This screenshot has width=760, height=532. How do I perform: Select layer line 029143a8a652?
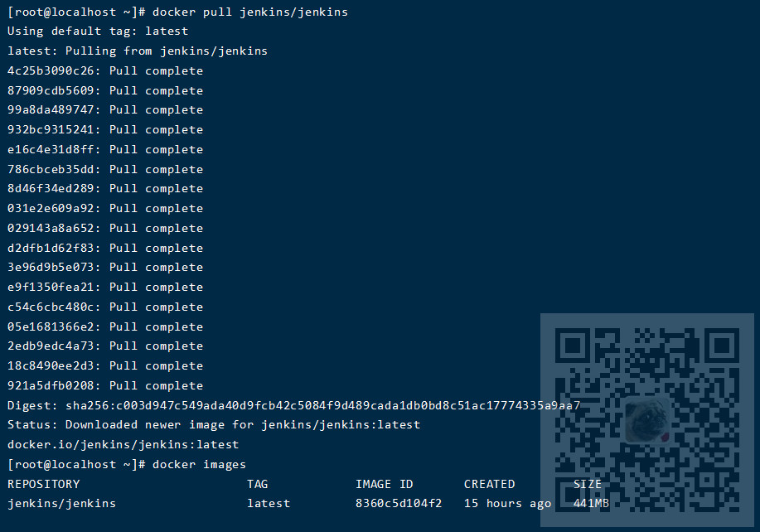pos(105,228)
